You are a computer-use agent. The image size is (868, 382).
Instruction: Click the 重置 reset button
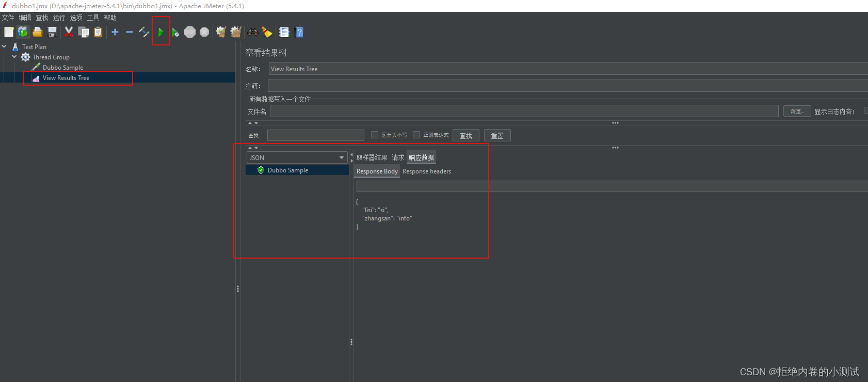497,135
